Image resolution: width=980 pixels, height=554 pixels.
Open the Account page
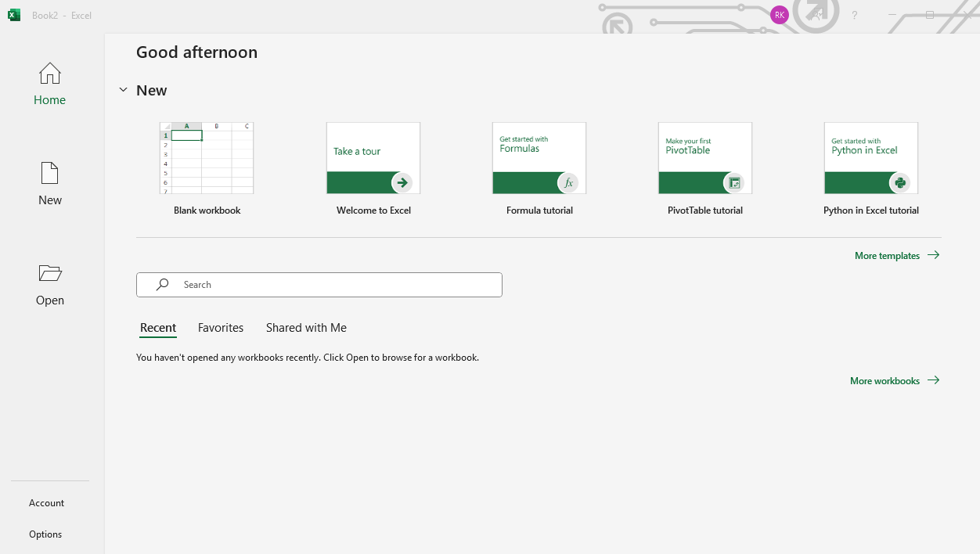tap(47, 503)
